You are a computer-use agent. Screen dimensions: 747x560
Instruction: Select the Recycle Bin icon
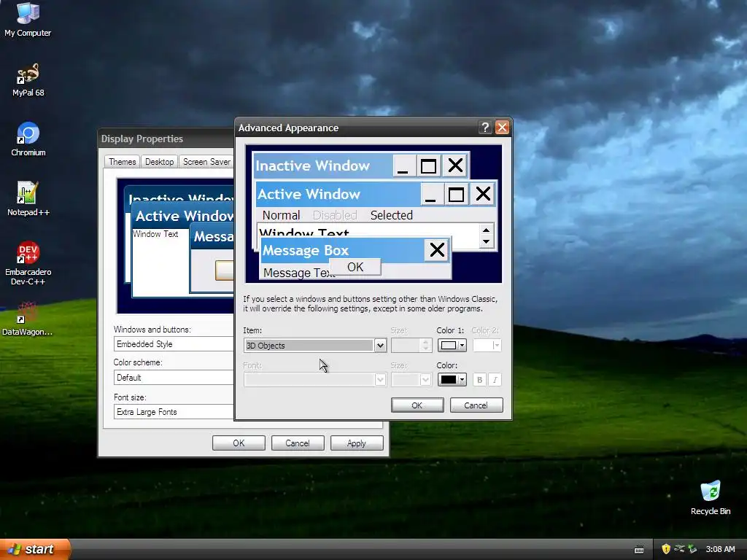tap(711, 497)
